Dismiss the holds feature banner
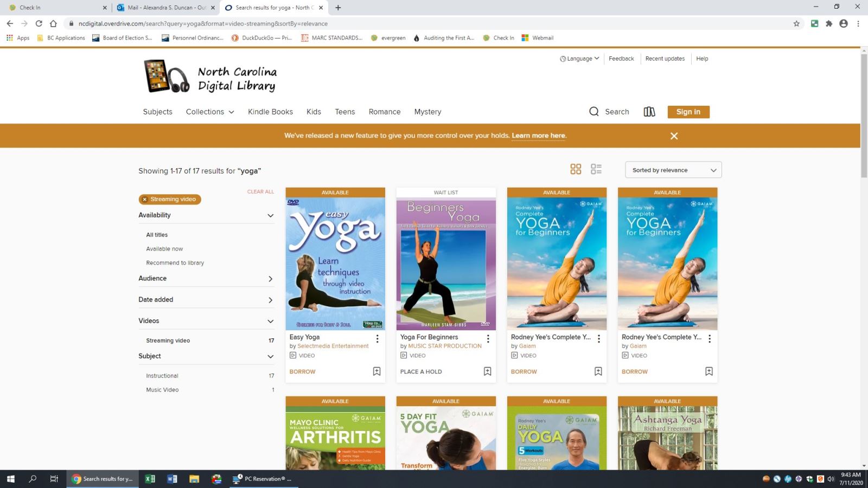The image size is (868, 488). (x=674, y=136)
